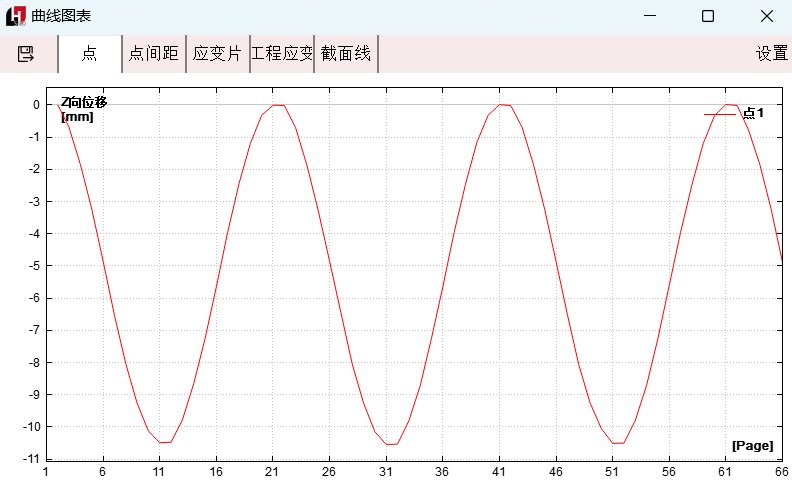Click the y-axis tick label -5
The height and width of the screenshot is (482, 792).
pos(35,266)
